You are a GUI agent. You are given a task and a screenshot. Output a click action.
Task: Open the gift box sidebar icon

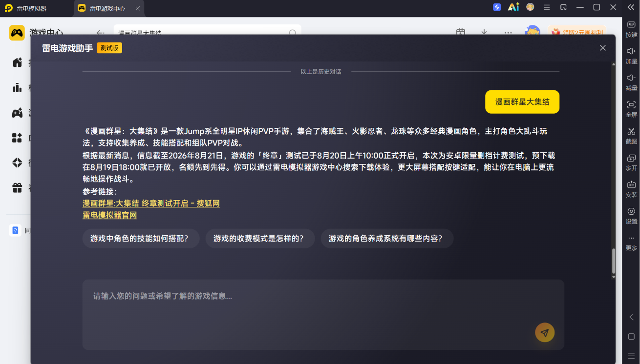[18, 187]
